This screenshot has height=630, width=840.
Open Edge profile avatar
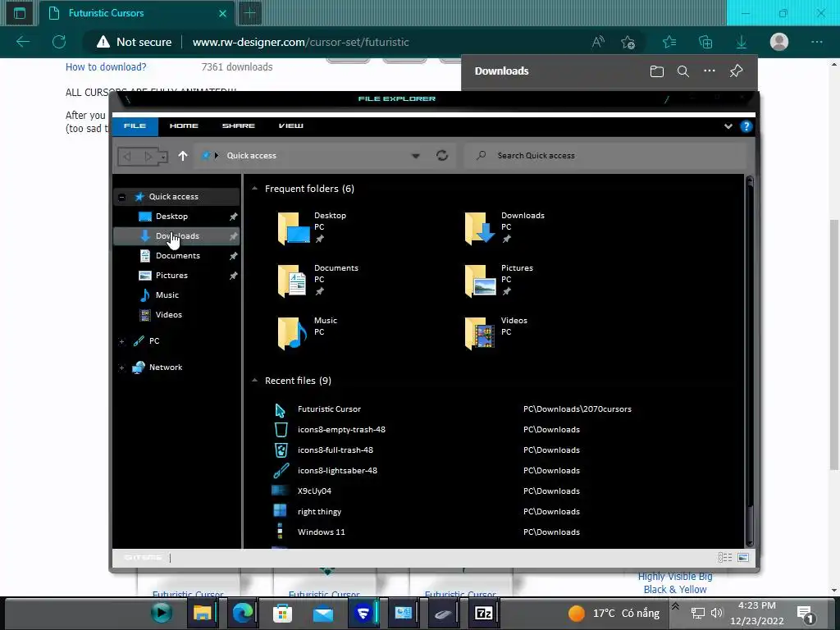pyautogui.click(x=779, y=42)
